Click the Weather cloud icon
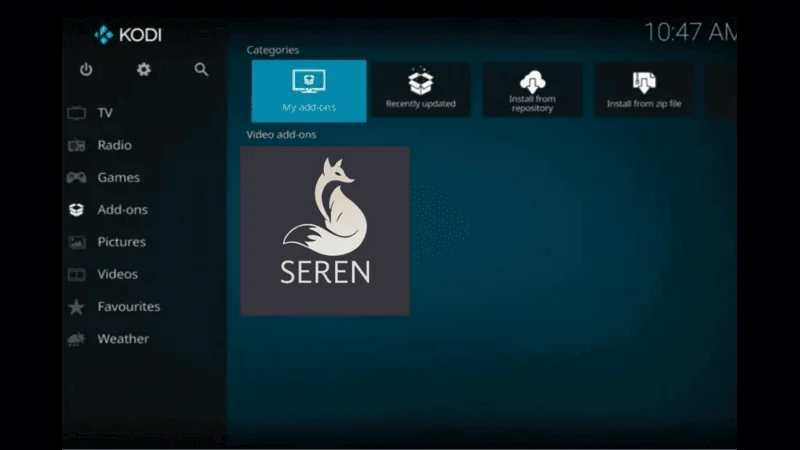 click(77, 339)
